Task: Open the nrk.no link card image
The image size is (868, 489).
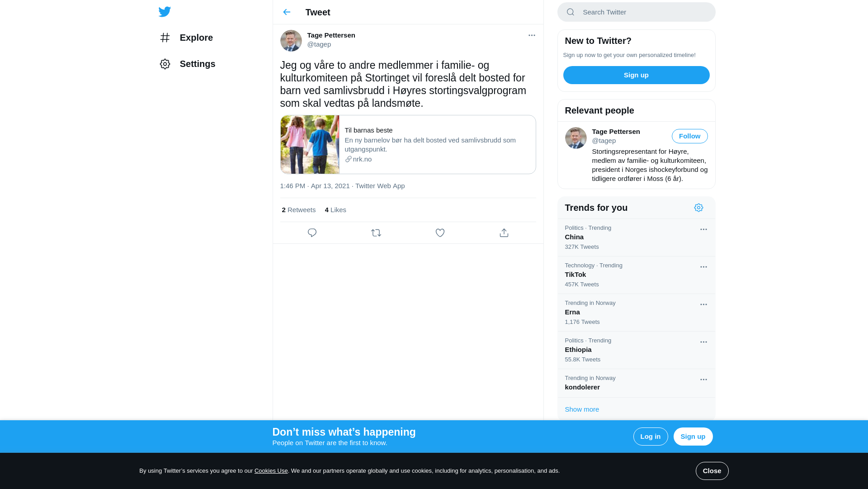Action: pos(310,144)
